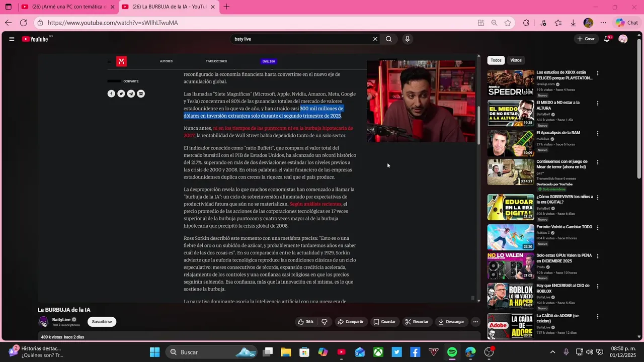Open the browser extensions puzzle icon
The image size is (644, 362).
(526, 23)
